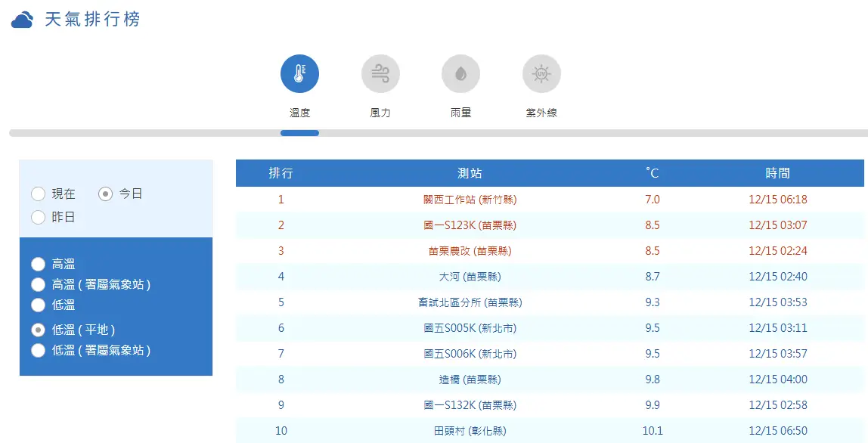Select the 昨日 radio button

pyautogui.click(x=38, y=218)
